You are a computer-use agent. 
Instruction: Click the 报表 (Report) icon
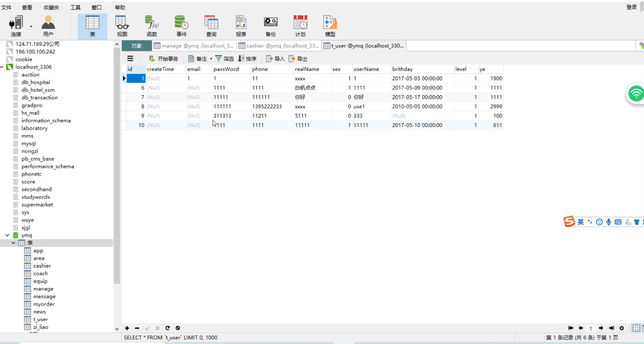[x=241, y=26]
